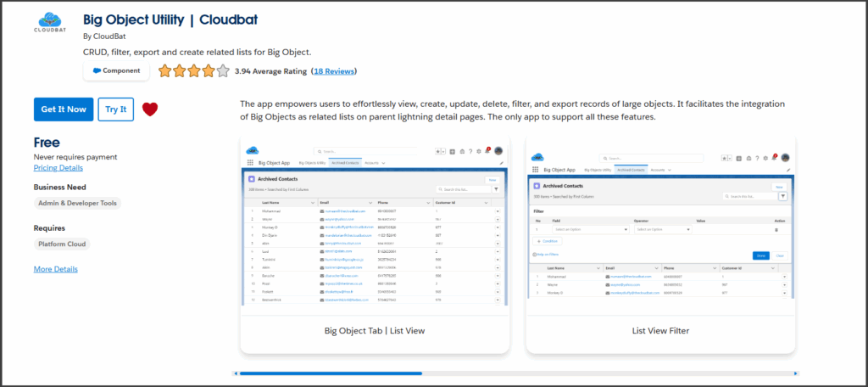Open the Pricing Details link
The image size is (868, 387).
58,168
